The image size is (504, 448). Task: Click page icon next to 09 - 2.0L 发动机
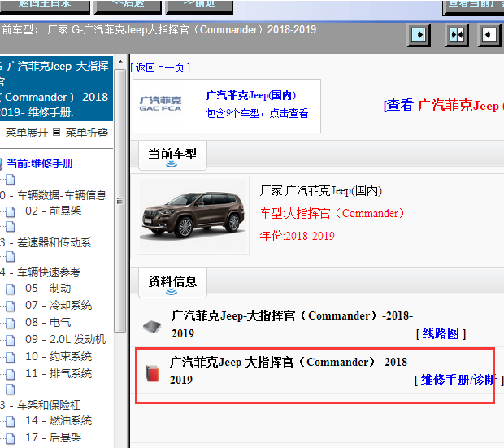click(11, 340)
